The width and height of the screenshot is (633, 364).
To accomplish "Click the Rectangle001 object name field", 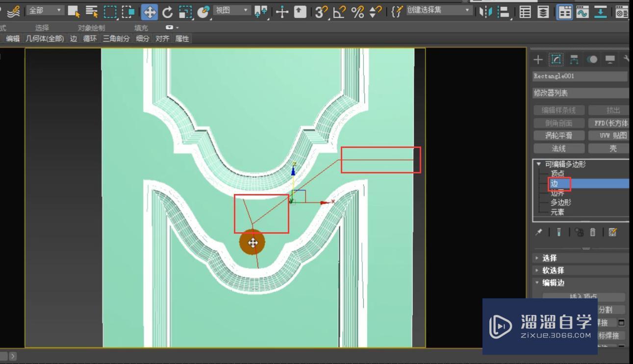I will coord(580,76).
